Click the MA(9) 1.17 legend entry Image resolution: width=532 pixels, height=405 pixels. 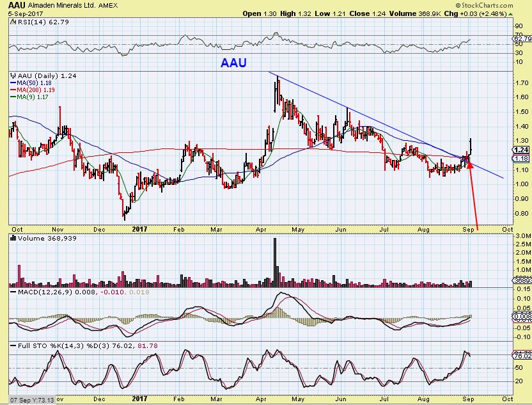pyautogui.click(x=29, y=97)
